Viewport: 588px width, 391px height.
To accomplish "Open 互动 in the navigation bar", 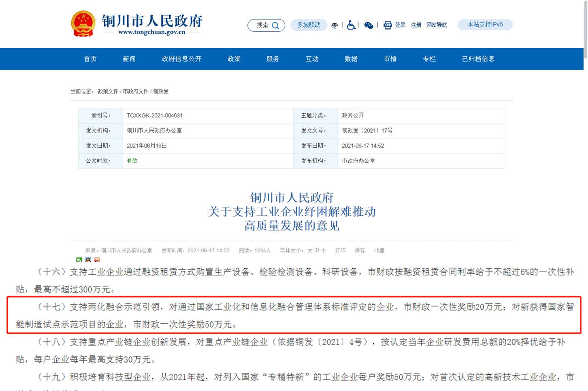I will click(312, 59).
